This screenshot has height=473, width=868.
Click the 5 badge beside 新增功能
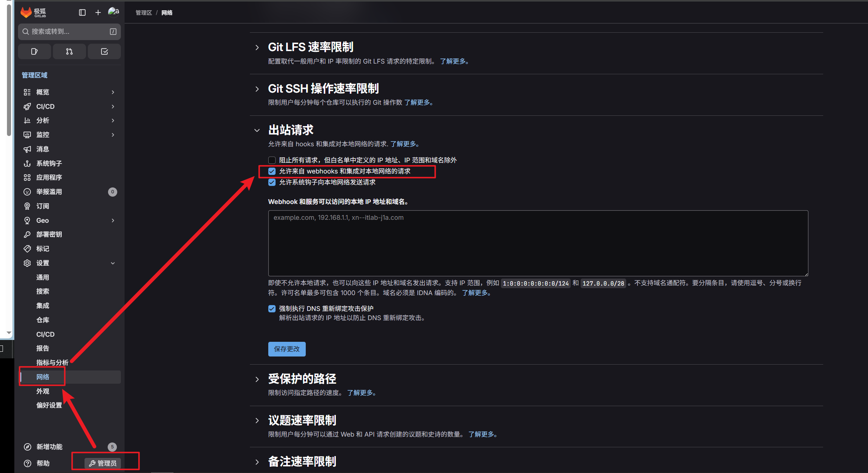pos(112,447)
